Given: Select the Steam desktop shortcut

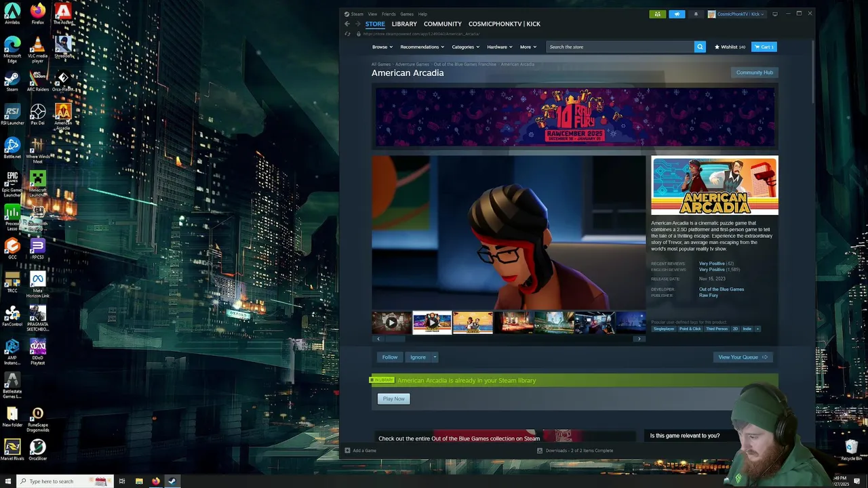Looking at the screenshot, I should pos(12,81).
